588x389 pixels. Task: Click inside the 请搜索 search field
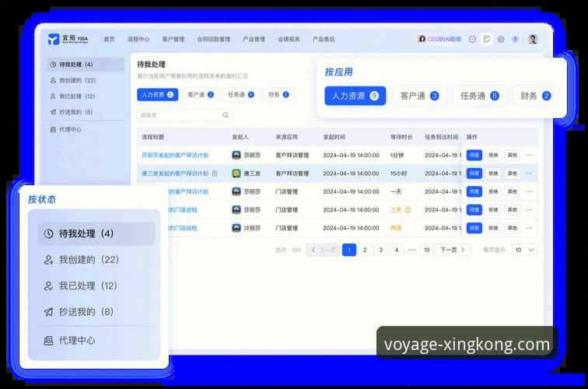pos(179,115)
